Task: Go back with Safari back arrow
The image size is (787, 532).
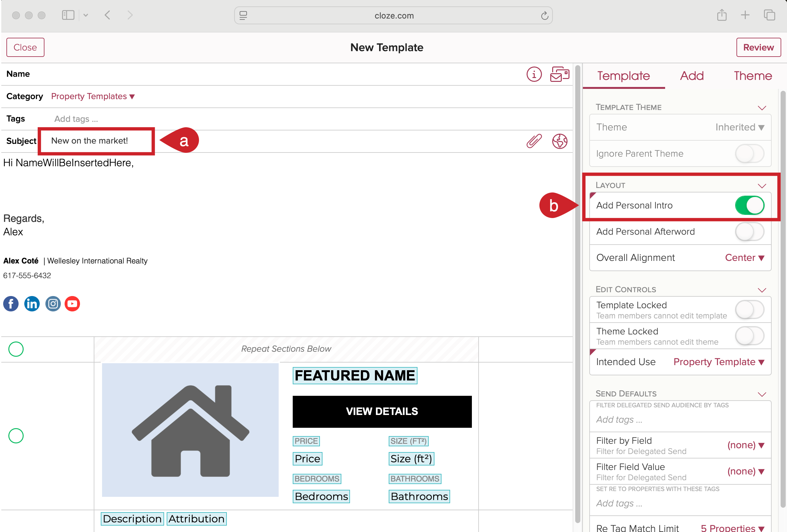Action: pyautogui.click(x=107, y=15)
